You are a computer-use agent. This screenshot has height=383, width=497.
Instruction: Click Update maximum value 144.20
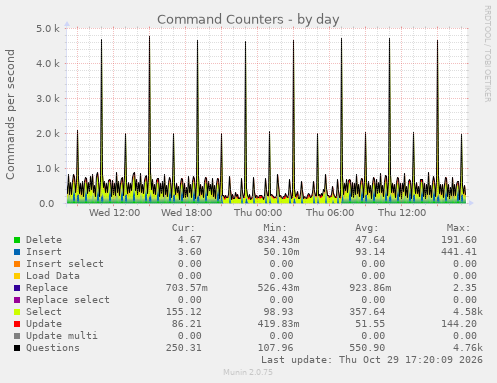459,324
